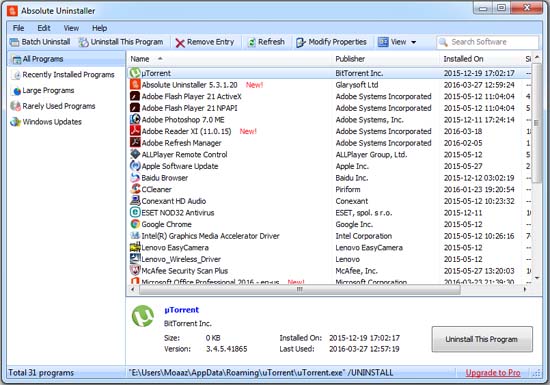
Task: Click the Conexant HD Audio icon
Action: click(135, 201)
